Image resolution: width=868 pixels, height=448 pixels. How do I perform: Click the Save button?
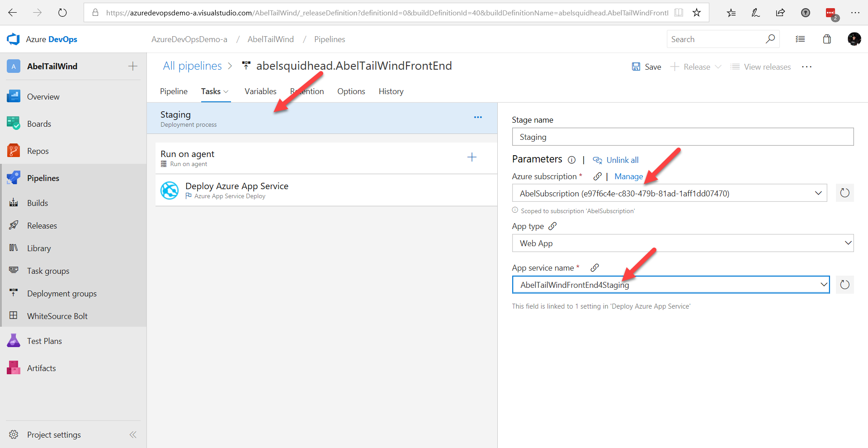[646, 67]
